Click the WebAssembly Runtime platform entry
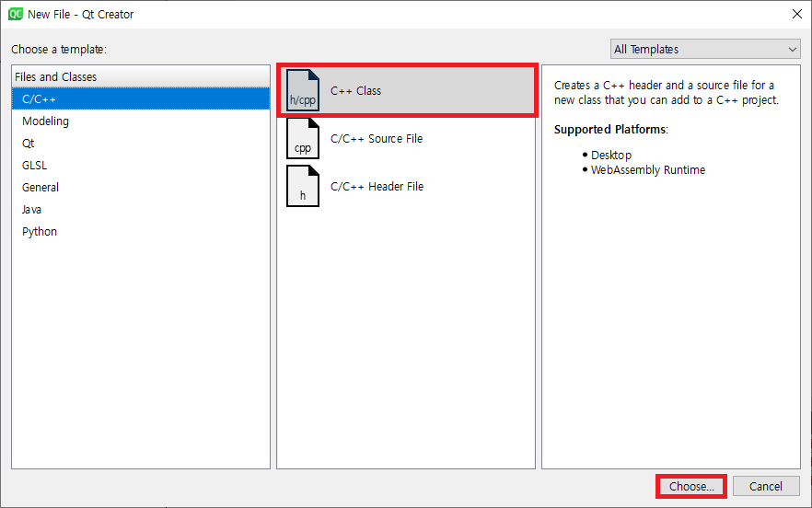 [648, 170]
